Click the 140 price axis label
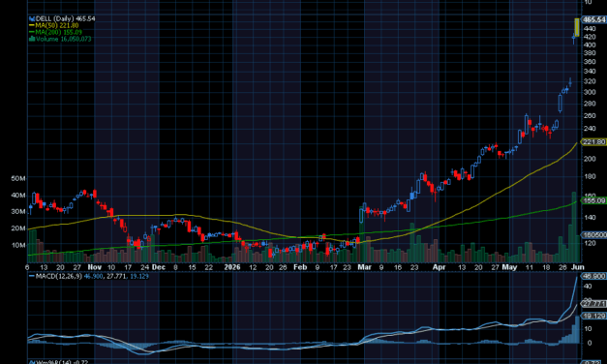The width and height of the screenshot is (607, 364). (x=590, y=217)
